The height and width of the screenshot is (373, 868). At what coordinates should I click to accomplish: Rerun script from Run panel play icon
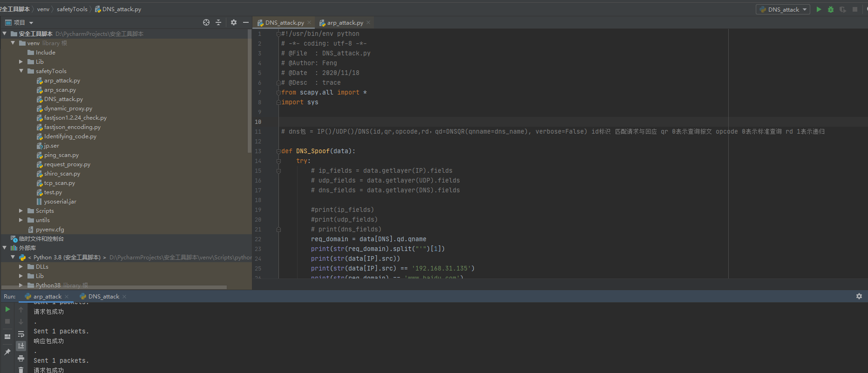click(x=7, y=309)
